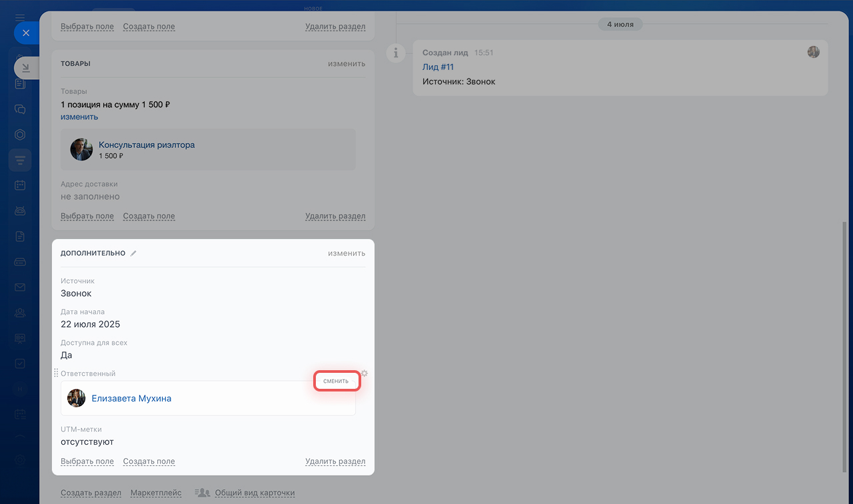Click the info icon beside Создан лид
The height and width of the screenshot is (504, 853).
396,53
